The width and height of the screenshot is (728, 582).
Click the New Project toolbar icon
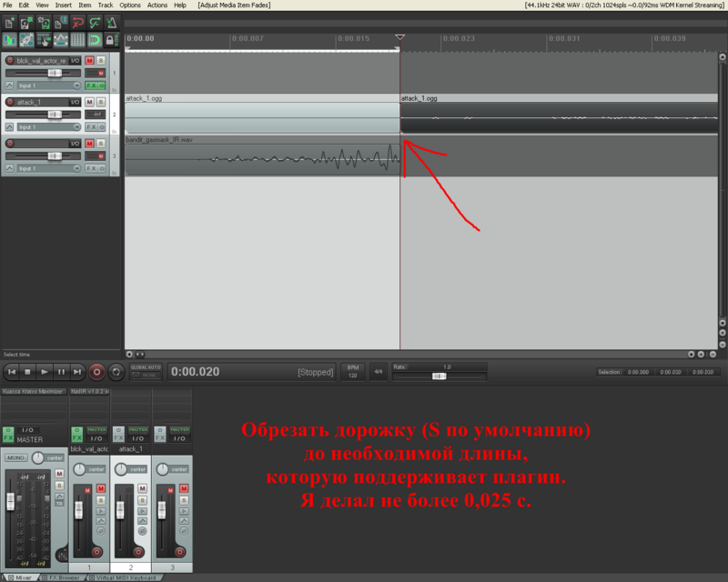coord(9,22)
